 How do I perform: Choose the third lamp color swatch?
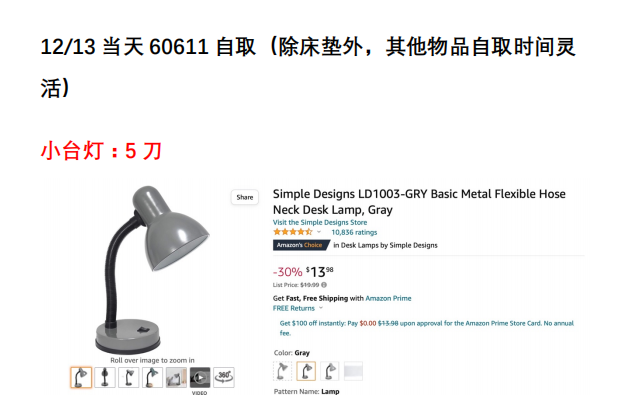pyautogui.click(x=330, y=371)
